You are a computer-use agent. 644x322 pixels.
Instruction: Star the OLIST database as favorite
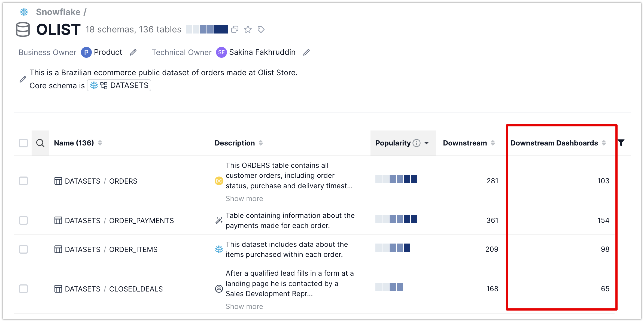coord(248,29)
